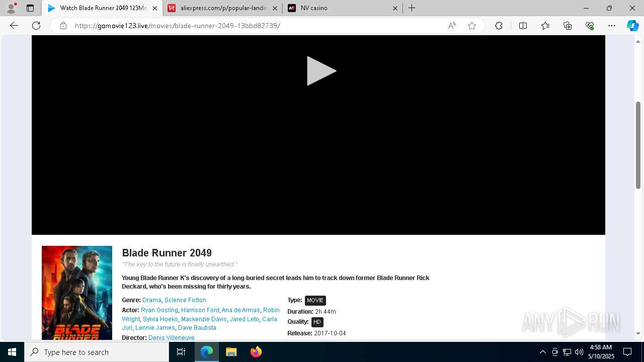The width and height of the screenshot is (644, 362).
Task: Open the Extensions menu
Action: [x=499, y=26]
